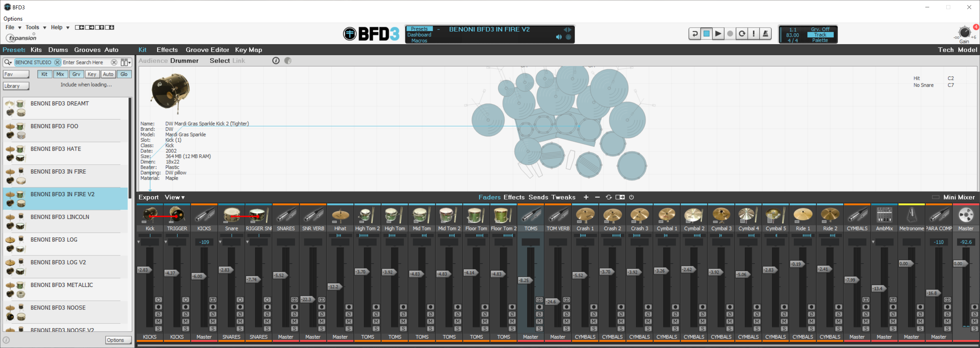Click the Ride 1 cymbal icon

click(803, 215)
